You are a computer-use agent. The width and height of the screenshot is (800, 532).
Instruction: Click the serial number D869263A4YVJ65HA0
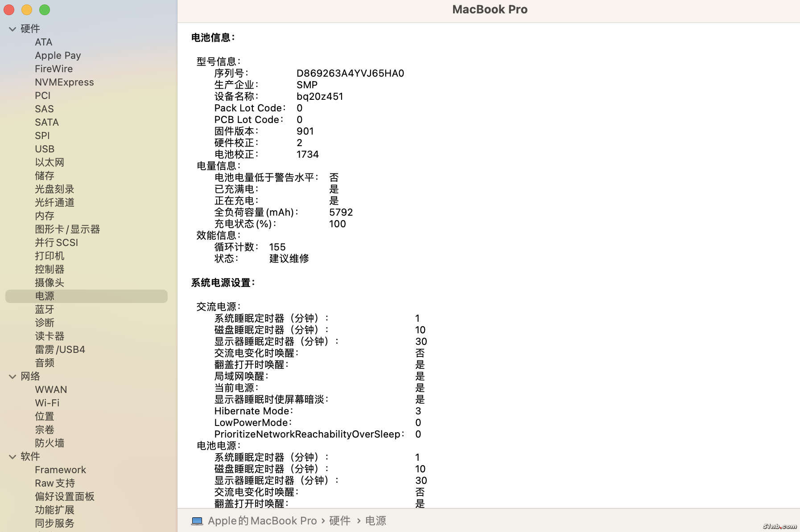pyautogui.click(x=351, y=74)
